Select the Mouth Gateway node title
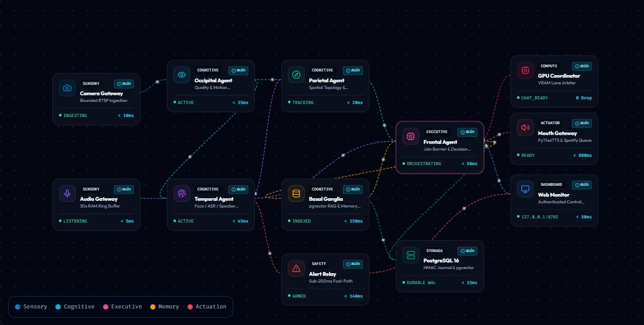Screen dimensions: 644x325 tap(557, 133)
